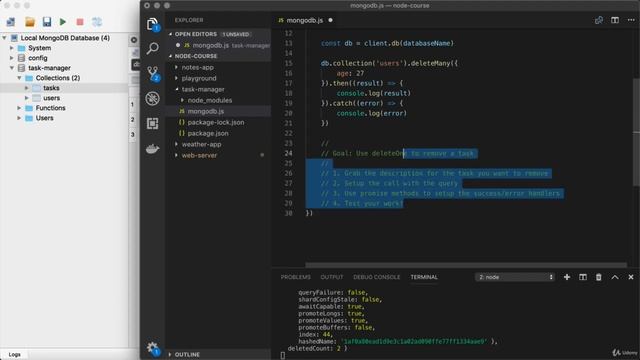
Task: Open package.json file
Action: click(208, 133)
